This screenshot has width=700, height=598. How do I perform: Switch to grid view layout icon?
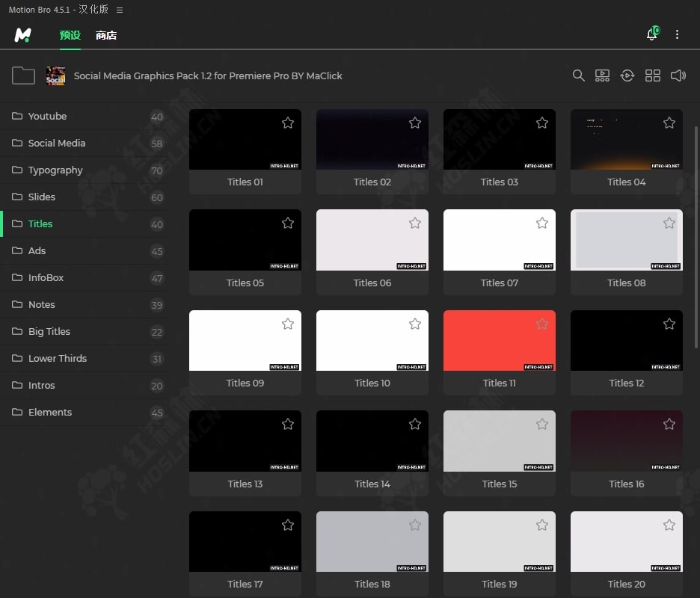click(x=653, y=75)
